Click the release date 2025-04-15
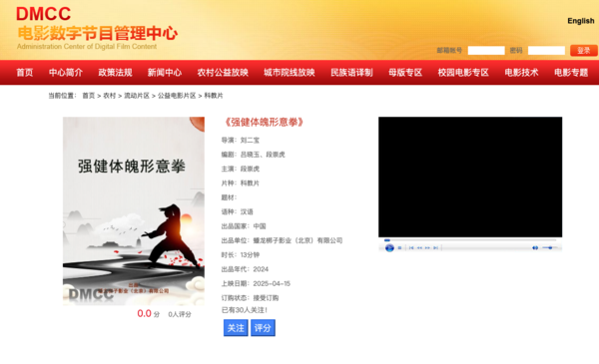Screen dimensions: 599x364 (272, 283)
